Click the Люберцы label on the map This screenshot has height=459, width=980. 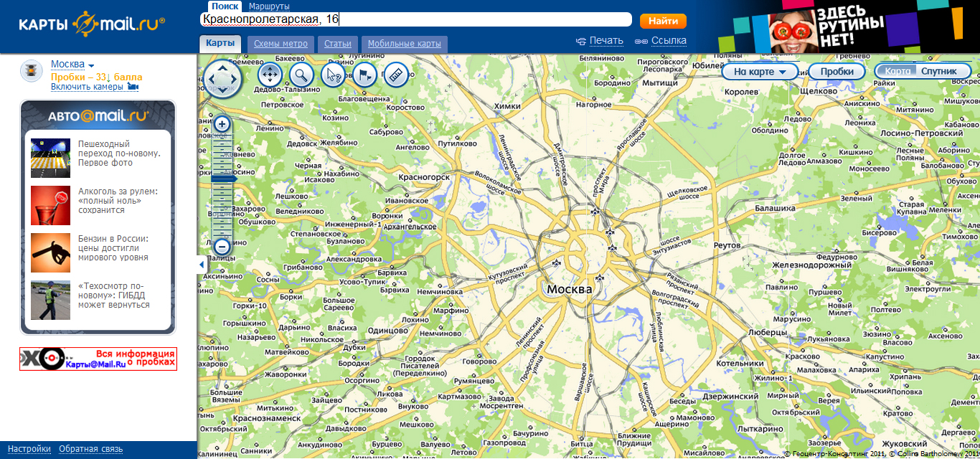coord(767,333)
